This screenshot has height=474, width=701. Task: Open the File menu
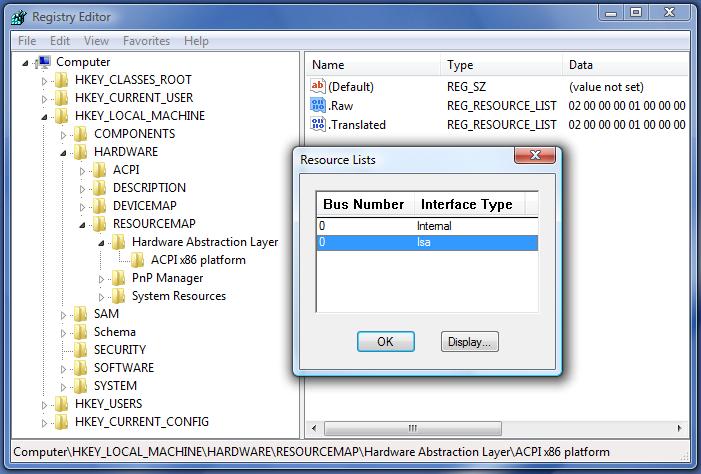[x=27, y=41]
